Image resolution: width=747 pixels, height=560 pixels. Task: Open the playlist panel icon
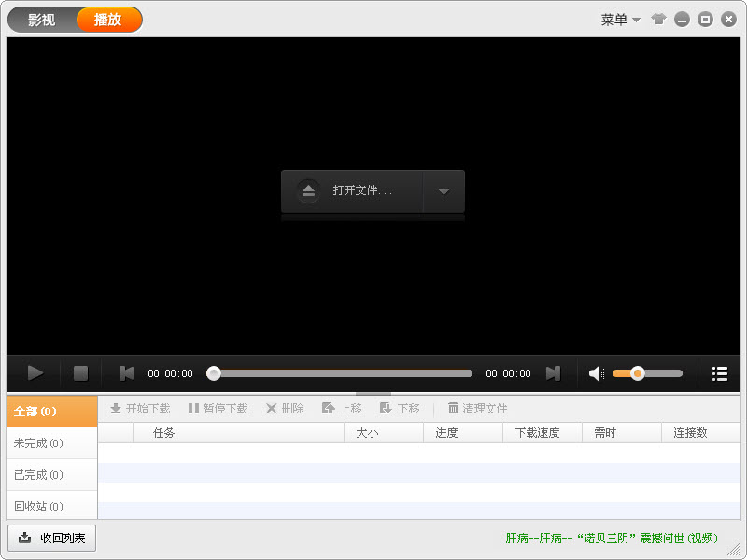tap(719, 372)
